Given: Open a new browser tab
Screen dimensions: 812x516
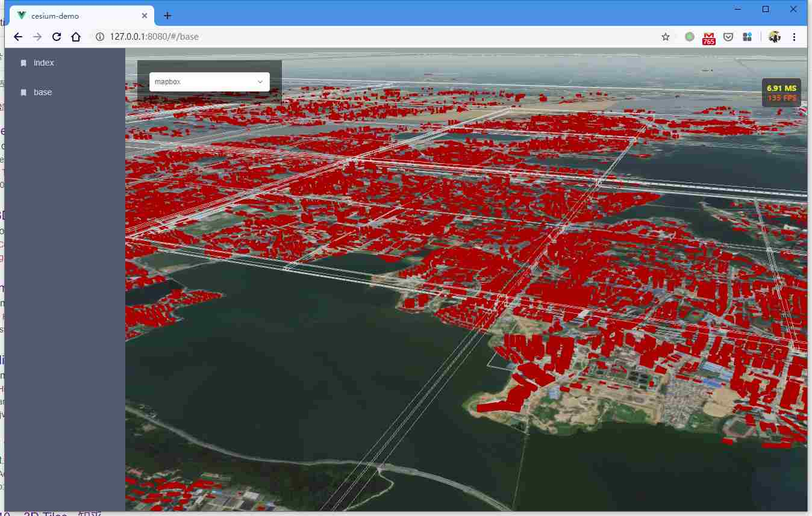Looking at the screenshot, I should 167,16.
